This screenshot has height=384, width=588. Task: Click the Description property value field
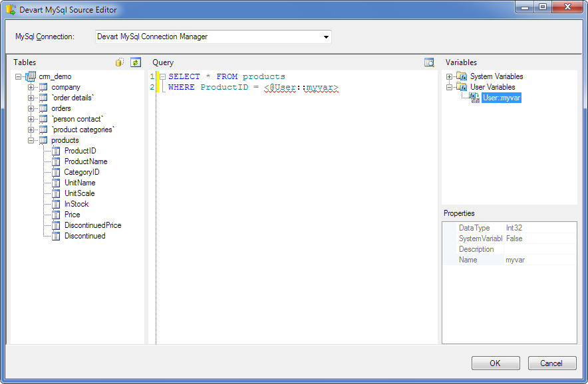[540, 249]
